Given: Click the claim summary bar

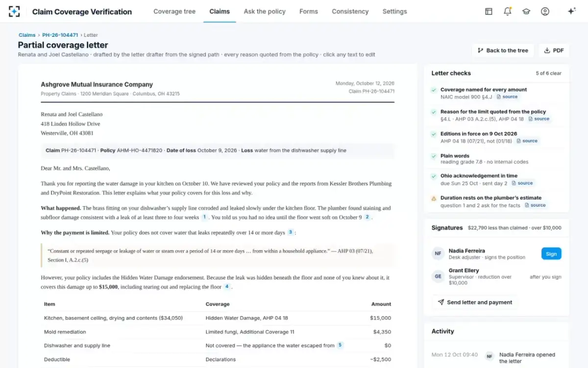Looking at the screenshot, I should [218, 151].
